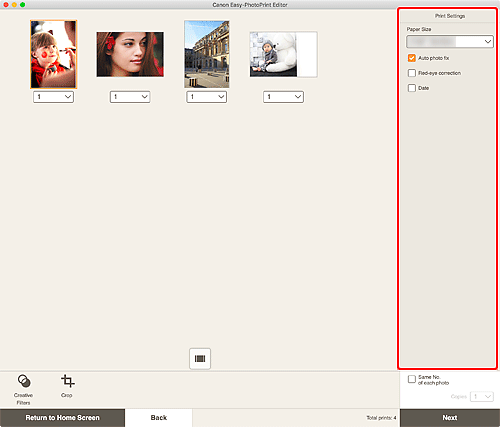Click Return to Home Screen
The height and width of the screenshot is (427, 500).
coord(62,418)
